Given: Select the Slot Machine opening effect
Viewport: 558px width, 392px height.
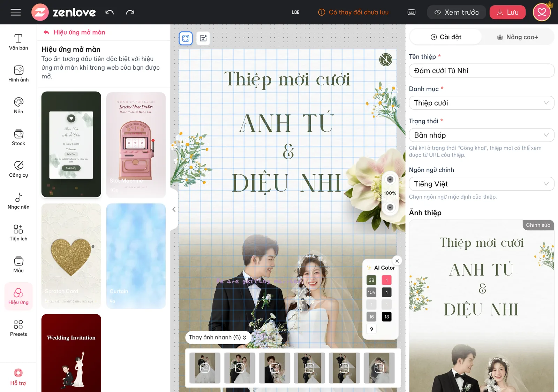Looking at the screenshot, I should pos(136,145).
